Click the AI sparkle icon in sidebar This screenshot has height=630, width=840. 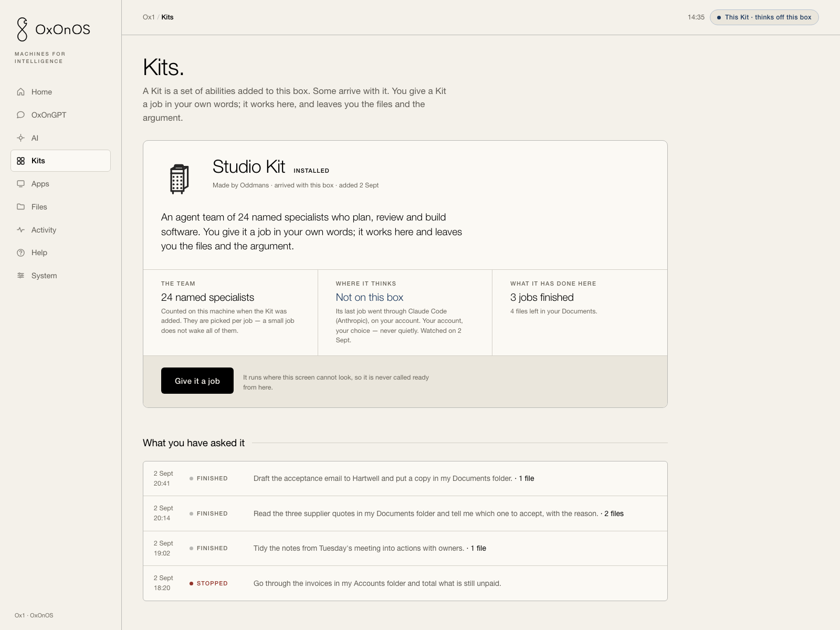[x=21, y=138]
